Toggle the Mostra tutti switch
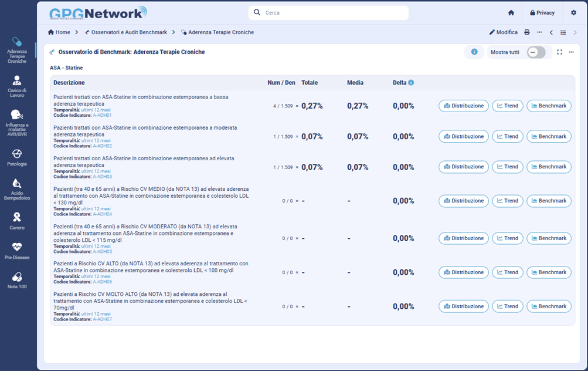The width and height of the screenshot is (588, 371). (x=536, y=52)
